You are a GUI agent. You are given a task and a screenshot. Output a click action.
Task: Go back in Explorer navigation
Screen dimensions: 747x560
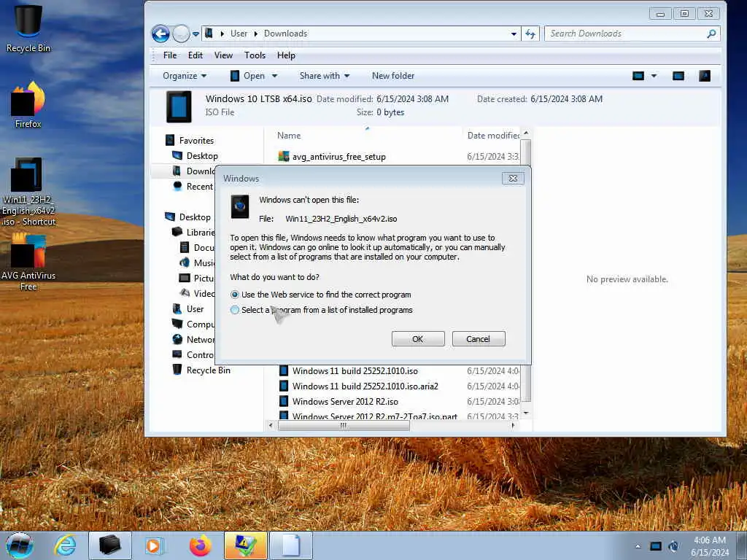click(160, 34)
